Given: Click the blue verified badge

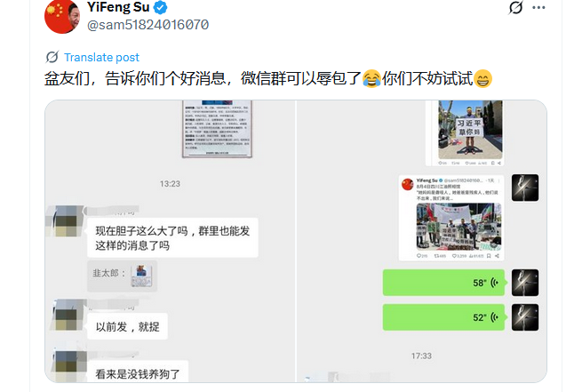Looking at the screenshot, I should [160, 7].
